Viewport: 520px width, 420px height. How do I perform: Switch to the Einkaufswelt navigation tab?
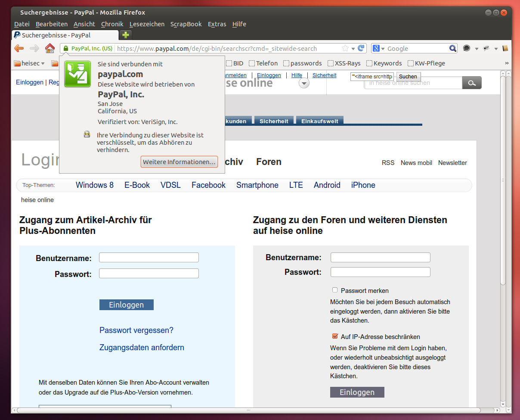[x=320, y=121]
